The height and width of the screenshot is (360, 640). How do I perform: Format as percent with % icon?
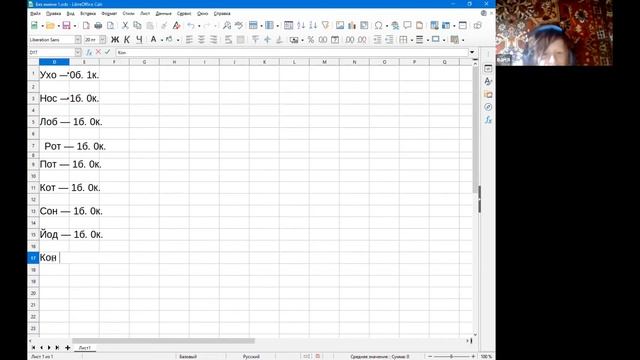coord(311,40)
